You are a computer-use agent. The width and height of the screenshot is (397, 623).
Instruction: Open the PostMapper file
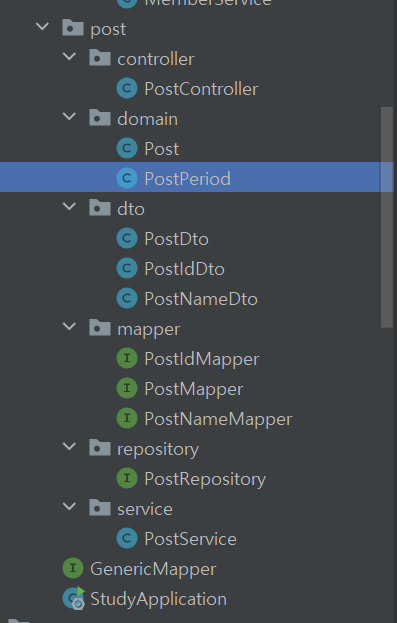194,389
